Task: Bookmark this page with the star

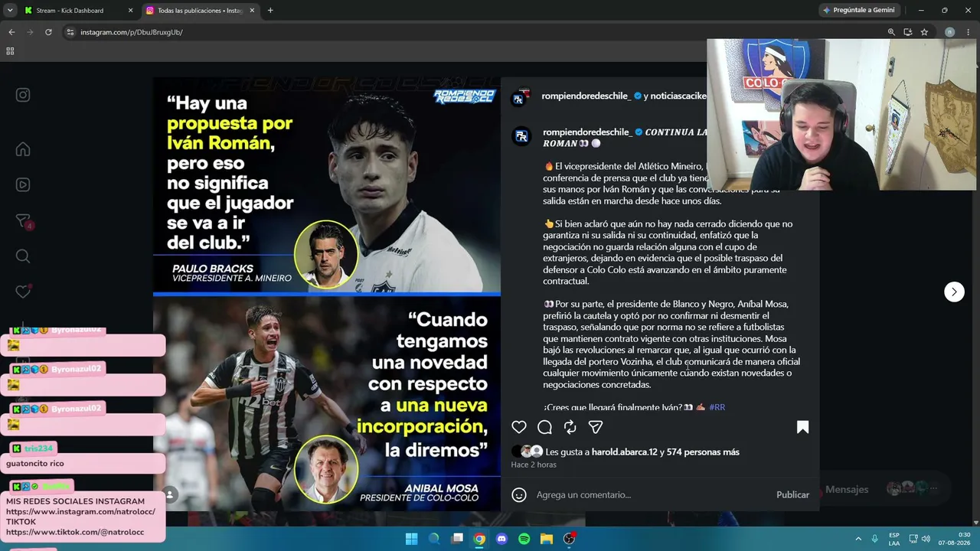Action: (924, 32)
